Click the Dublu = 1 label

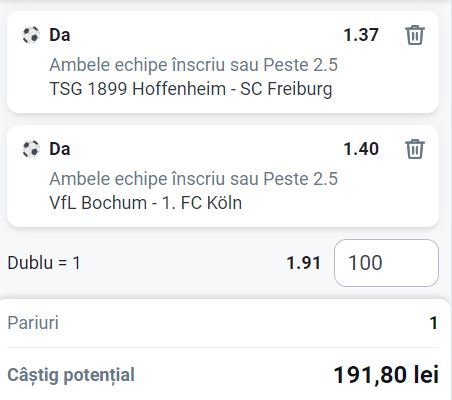(x=44, y=263)
